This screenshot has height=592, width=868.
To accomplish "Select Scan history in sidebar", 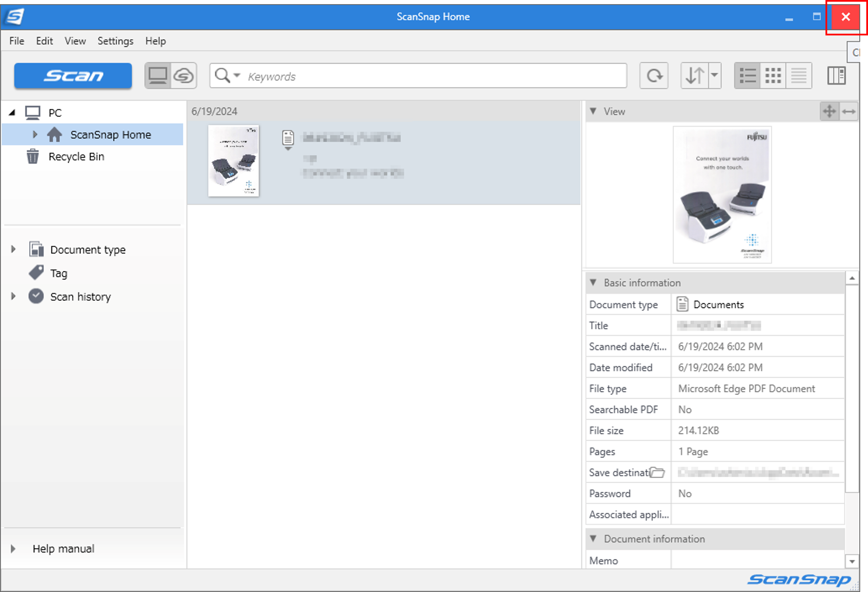I will coord(80,297).
